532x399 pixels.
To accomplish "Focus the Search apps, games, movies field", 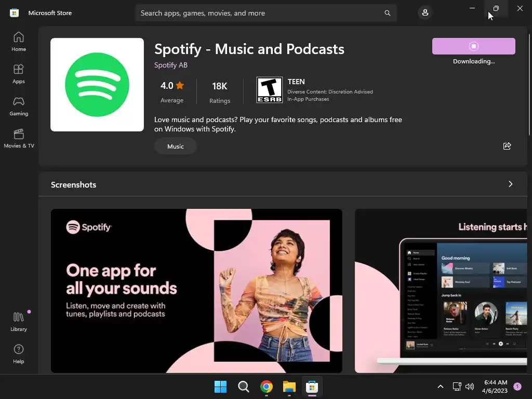I will [x=266, y=13].
